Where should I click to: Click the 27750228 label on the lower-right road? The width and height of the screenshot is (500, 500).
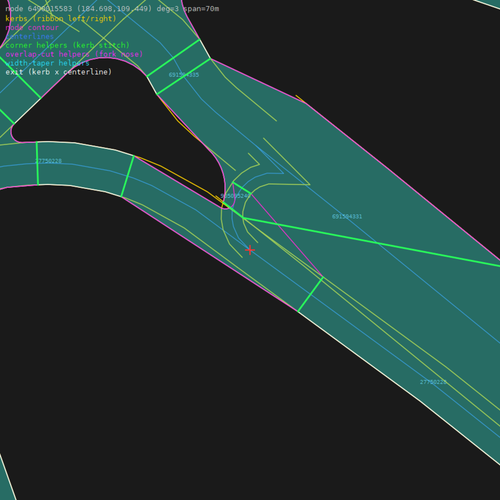pos(433,382)
